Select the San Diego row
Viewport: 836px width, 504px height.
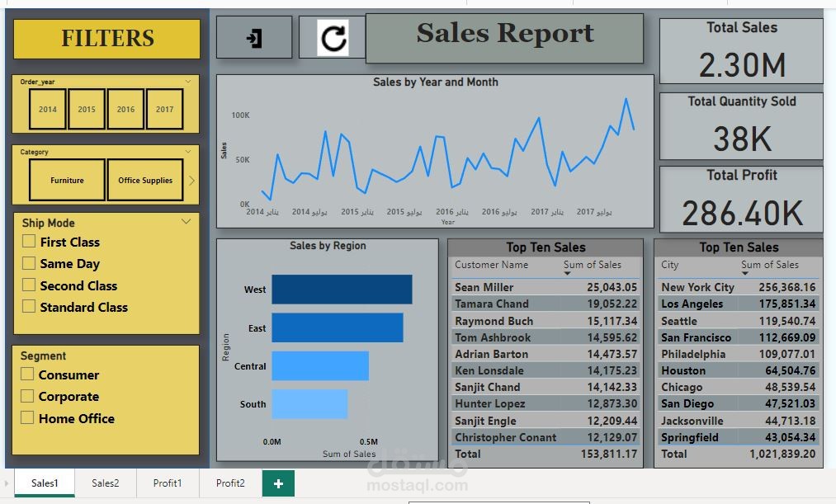pyautogui.click(x=738, y=403)
